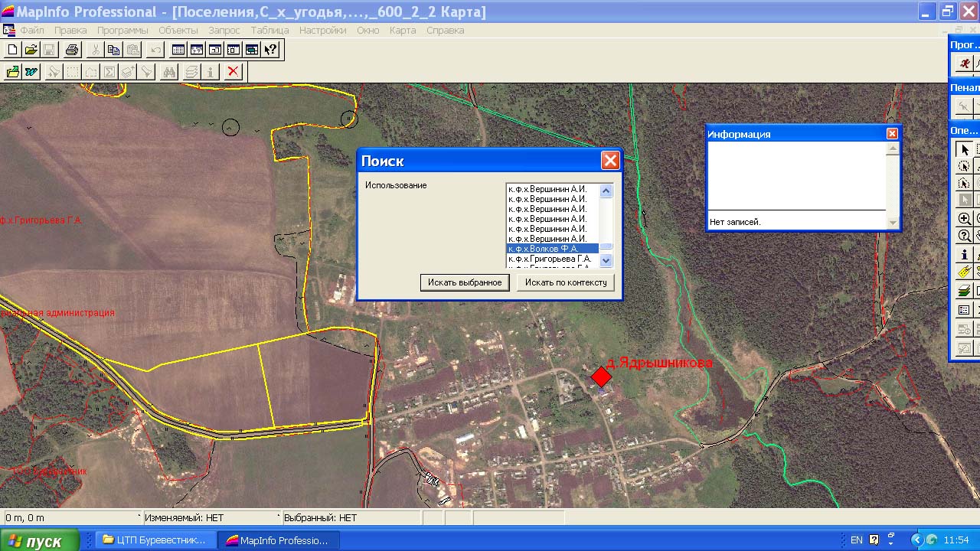Open the Справка menu
980x551 pixels.
point(445,31)
